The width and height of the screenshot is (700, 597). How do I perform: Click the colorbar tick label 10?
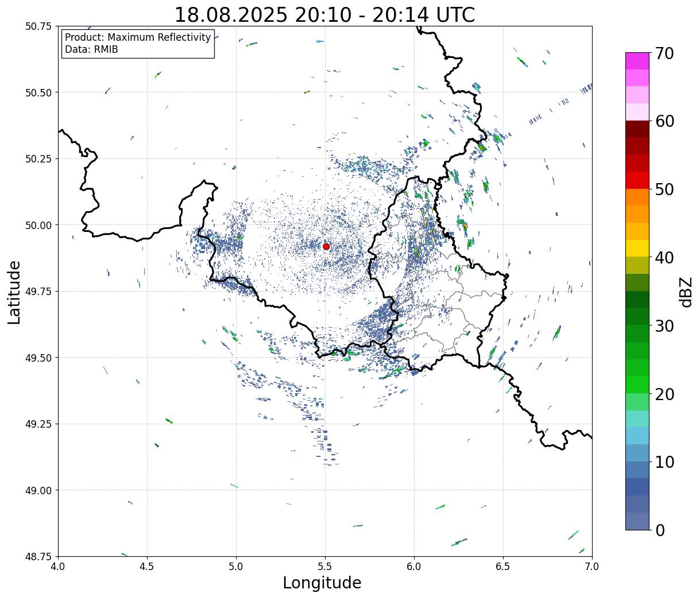(x=664, y=462)
